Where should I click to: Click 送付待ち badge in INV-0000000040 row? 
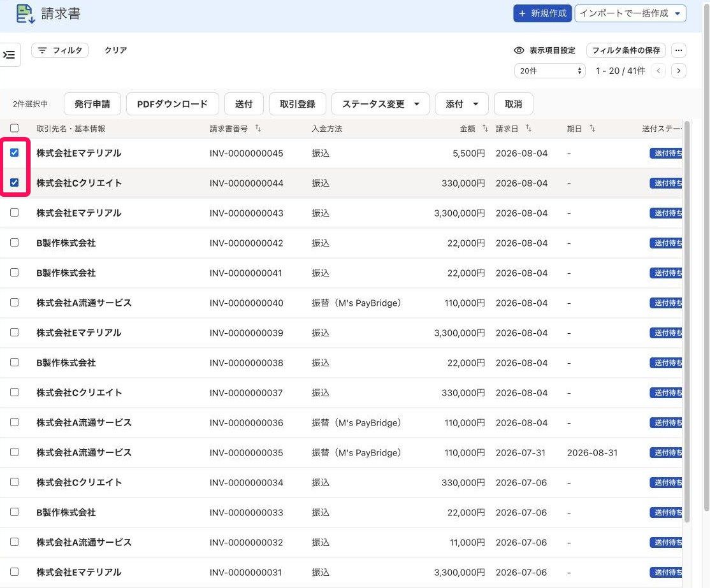[666, 303]
